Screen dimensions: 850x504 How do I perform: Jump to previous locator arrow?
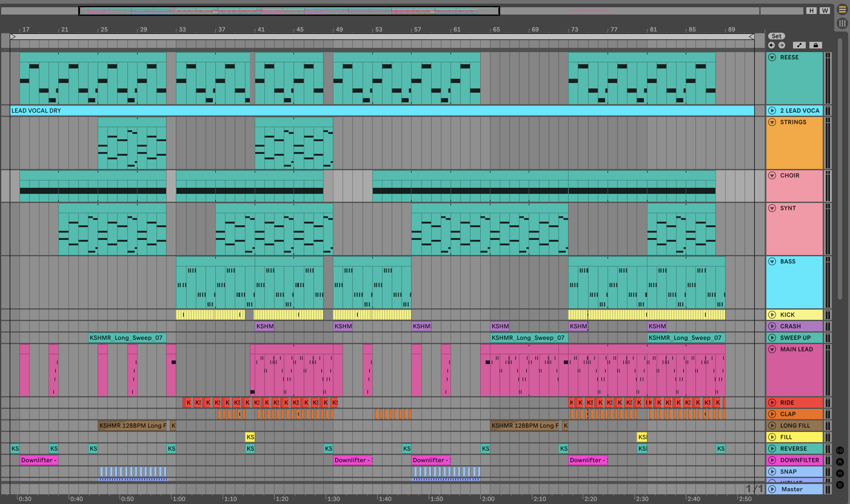coord(771,45)
